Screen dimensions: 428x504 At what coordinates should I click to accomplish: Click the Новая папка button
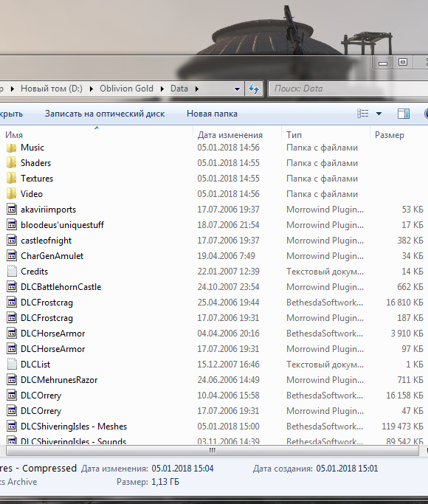(x=212, y=114)
